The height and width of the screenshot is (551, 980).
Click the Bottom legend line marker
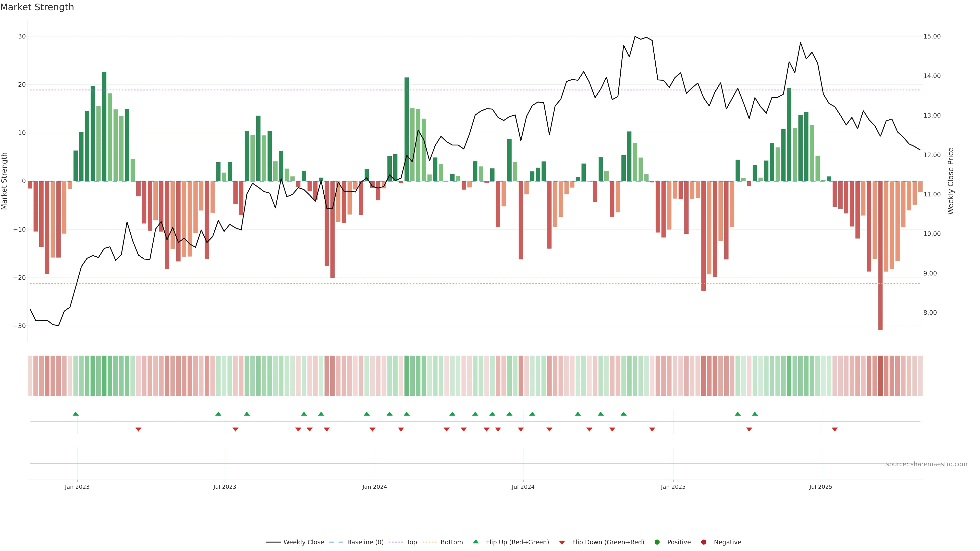[x=430, y=542]
